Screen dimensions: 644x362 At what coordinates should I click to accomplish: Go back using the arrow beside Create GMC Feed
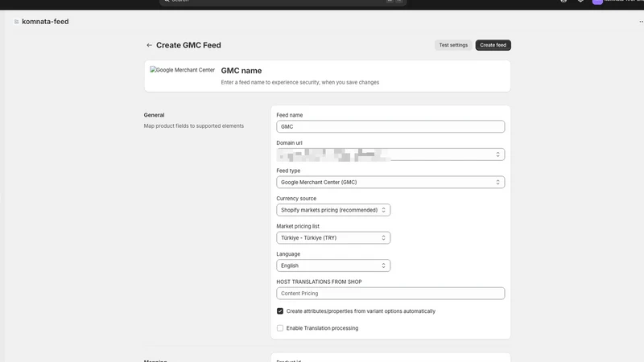[149, 45]
